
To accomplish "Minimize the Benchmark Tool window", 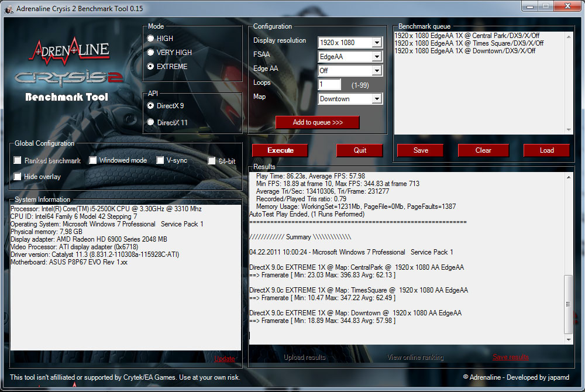I will 530,6.
